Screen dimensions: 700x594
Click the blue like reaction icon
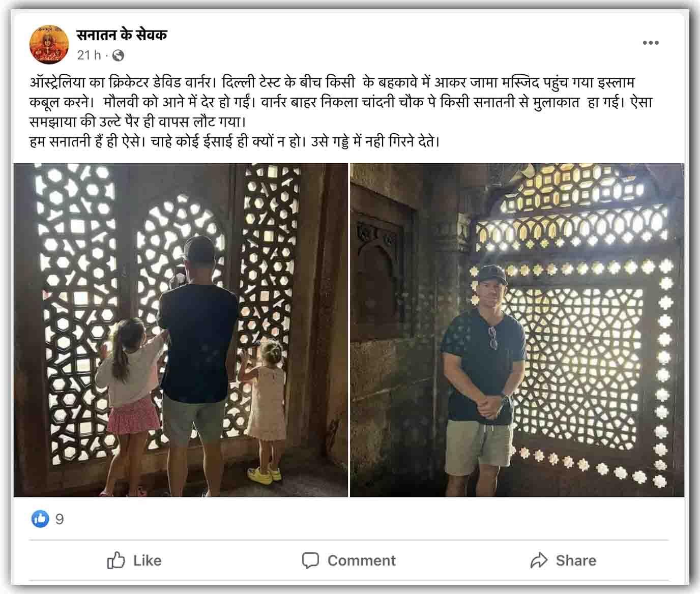pyautogui.click(x=41, y=519)
